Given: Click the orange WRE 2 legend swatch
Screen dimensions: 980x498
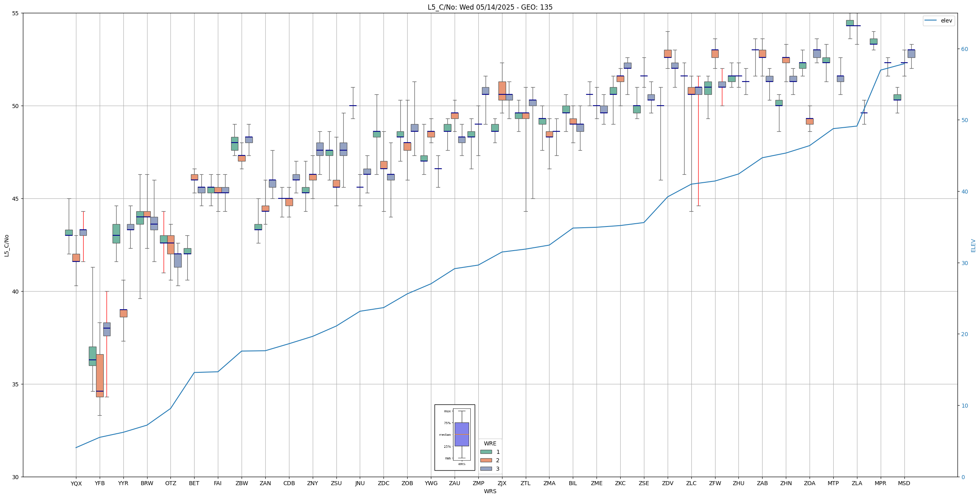Looking at the screenshot, I should click(x=486, y=460).
